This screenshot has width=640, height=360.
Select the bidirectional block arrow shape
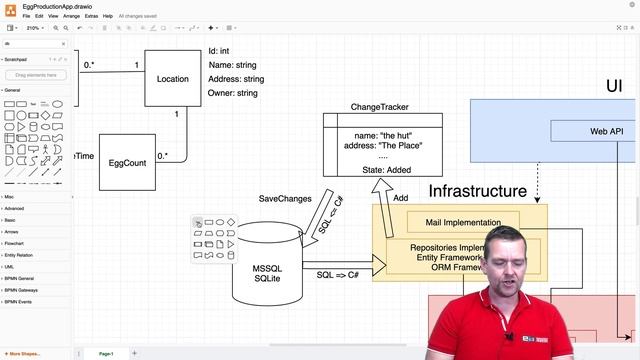pyautogui.click(x=45, y=161)
